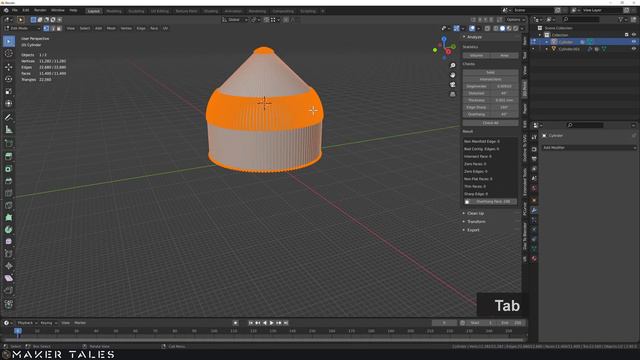Select the Extrude Region tool
Screen dimensions: 640x360
pos(9,156)
